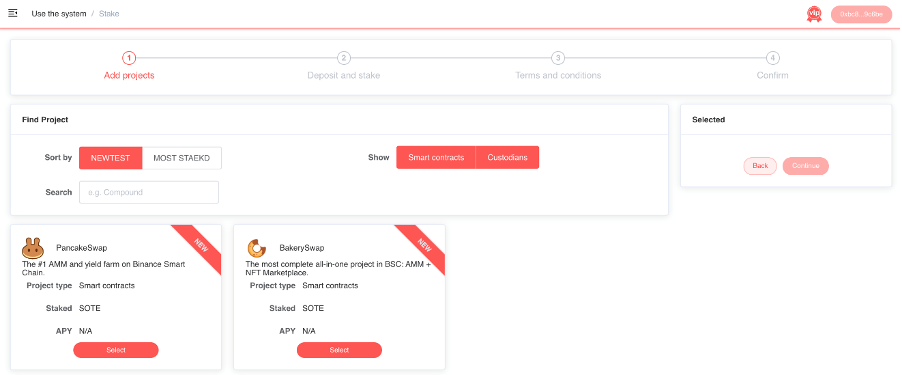Click step 4 circle Confirm
Screen dimensions: 902x375
773,58
